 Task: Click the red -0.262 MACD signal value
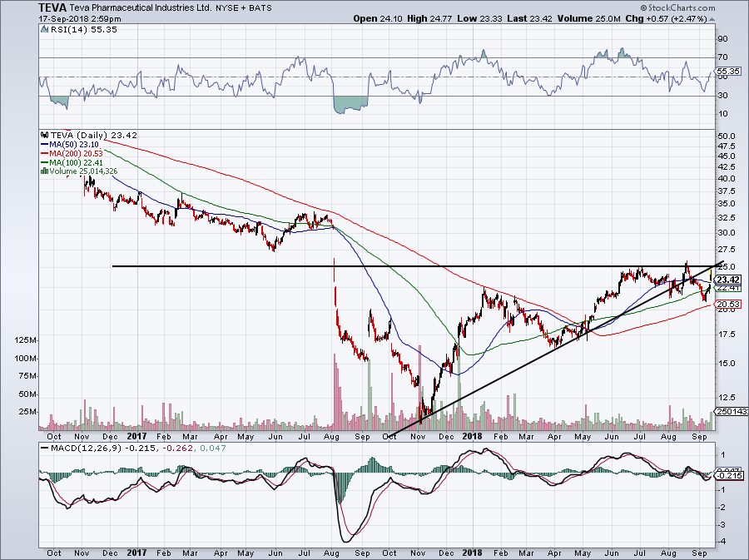(176, 448)
